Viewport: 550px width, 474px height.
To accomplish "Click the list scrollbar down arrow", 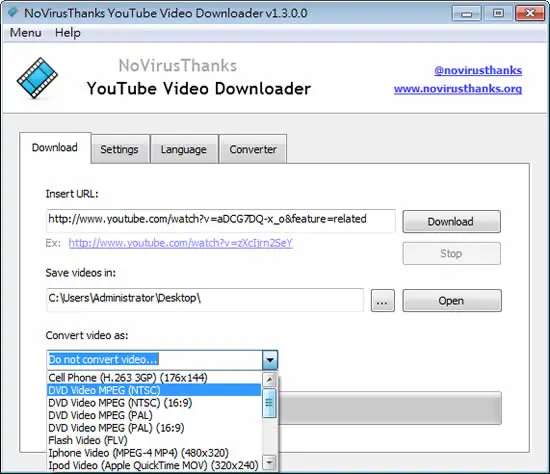I will [x=269, y=462].
